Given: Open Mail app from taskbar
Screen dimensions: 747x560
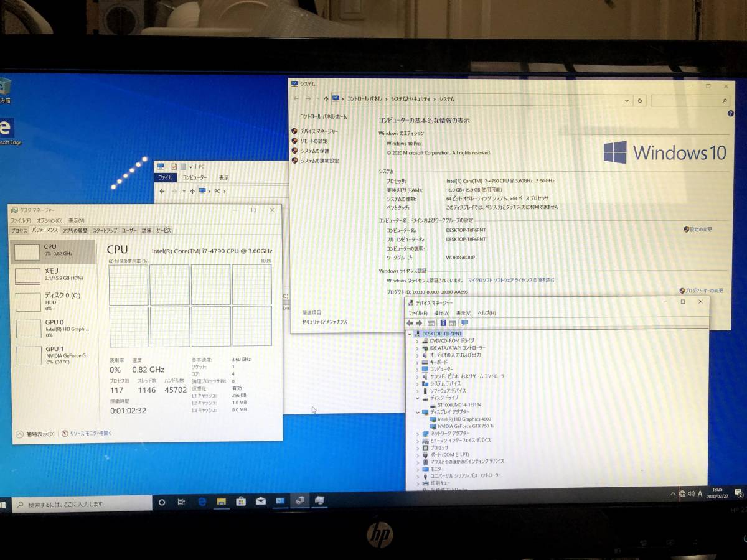Looking at the screenshot, I should click(261, 501).
